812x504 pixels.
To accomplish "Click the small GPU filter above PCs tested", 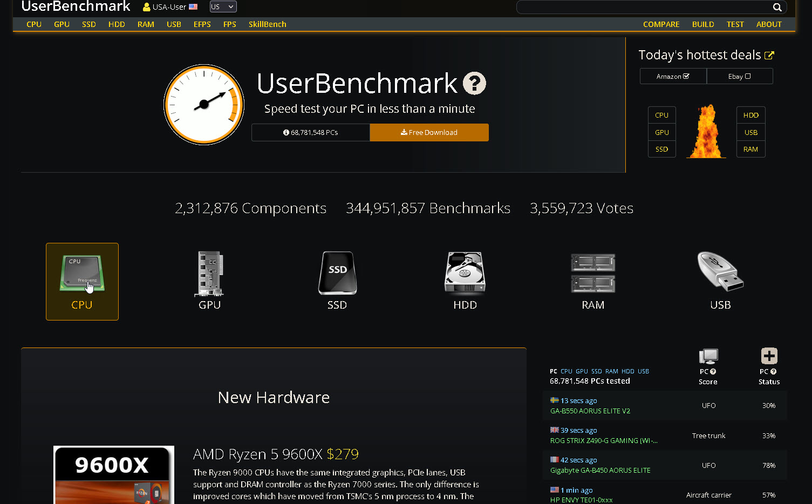I will point(582,371).
